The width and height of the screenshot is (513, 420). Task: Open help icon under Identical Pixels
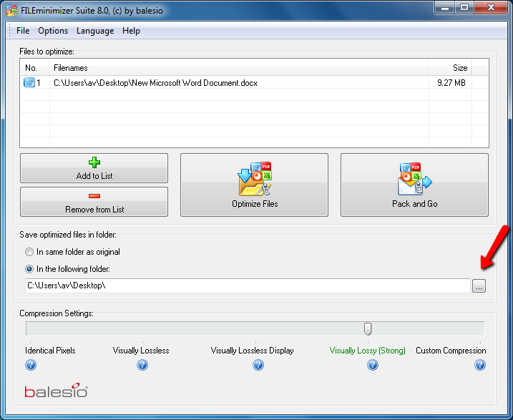point(31,365)
